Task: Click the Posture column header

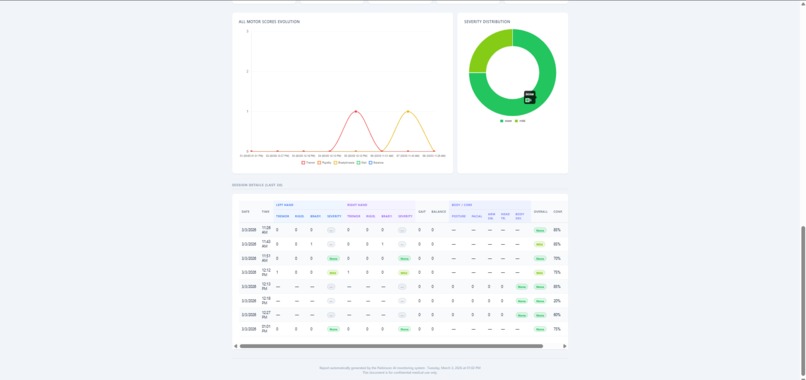Action: coord(458,216)
